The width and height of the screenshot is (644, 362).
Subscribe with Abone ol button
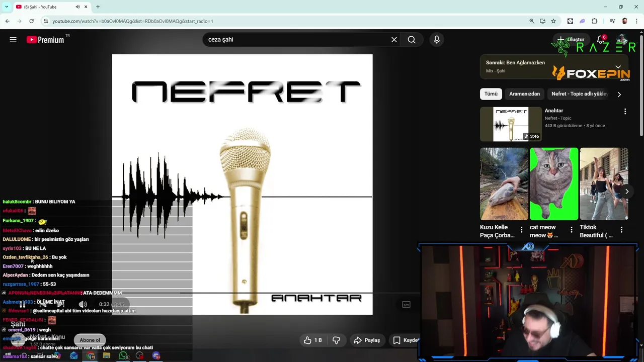[x=90, y=340]
